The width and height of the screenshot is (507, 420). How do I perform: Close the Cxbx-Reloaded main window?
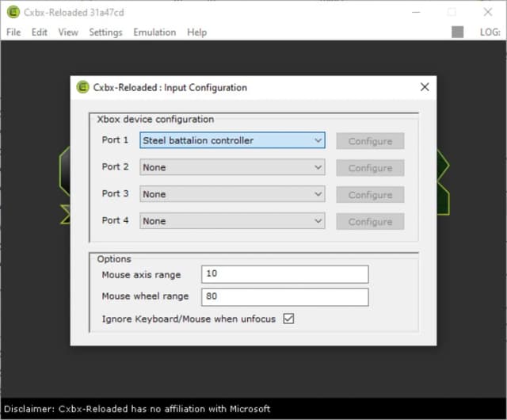click(x=488, y=13)
